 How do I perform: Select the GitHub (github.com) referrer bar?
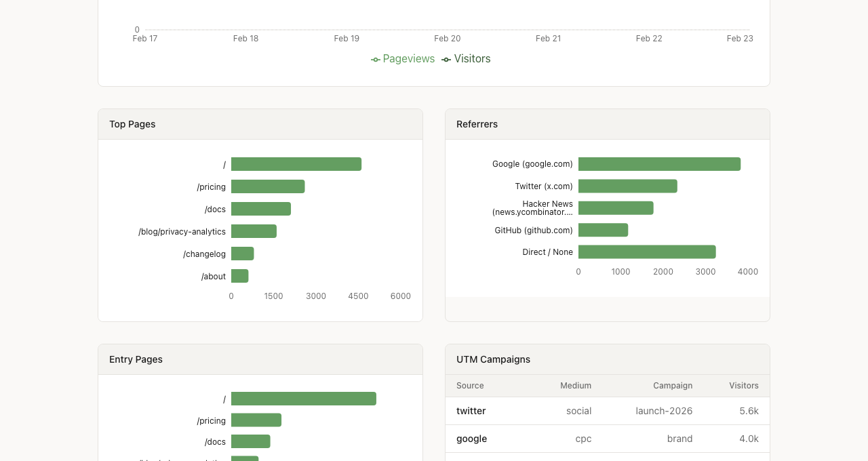coord(603,230)
